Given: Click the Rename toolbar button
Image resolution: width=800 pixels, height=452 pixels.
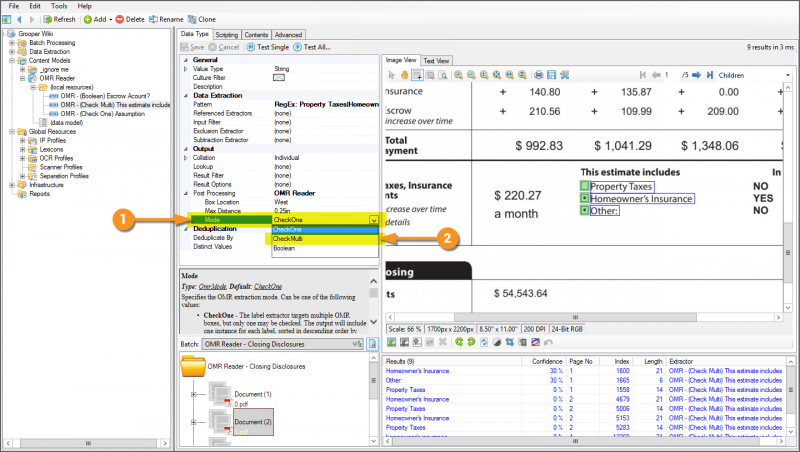Looking at the screenshot, I should (x=166, y=19).
